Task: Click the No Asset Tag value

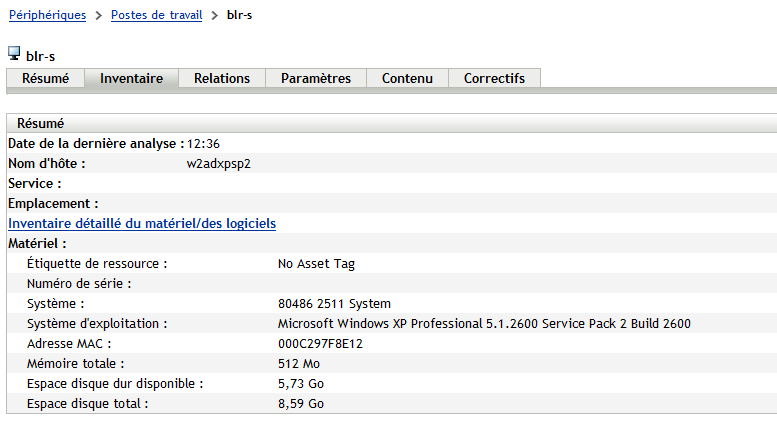Action: [x=316, y=264]
